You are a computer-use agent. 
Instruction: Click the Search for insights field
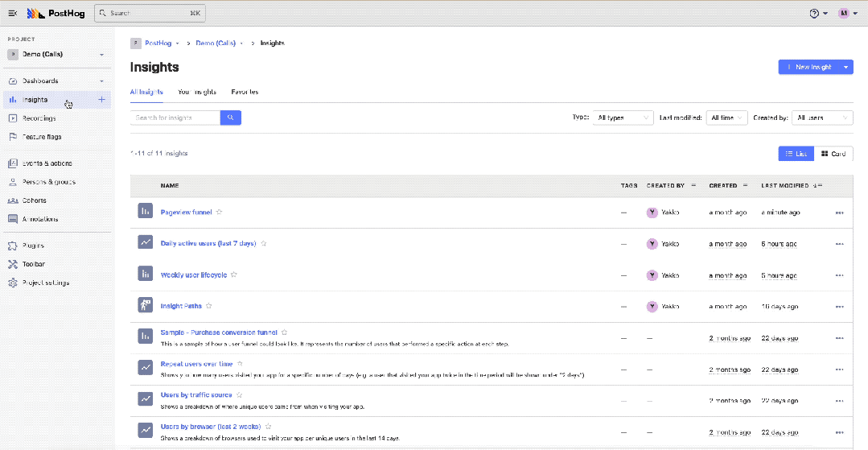[175, 118]
